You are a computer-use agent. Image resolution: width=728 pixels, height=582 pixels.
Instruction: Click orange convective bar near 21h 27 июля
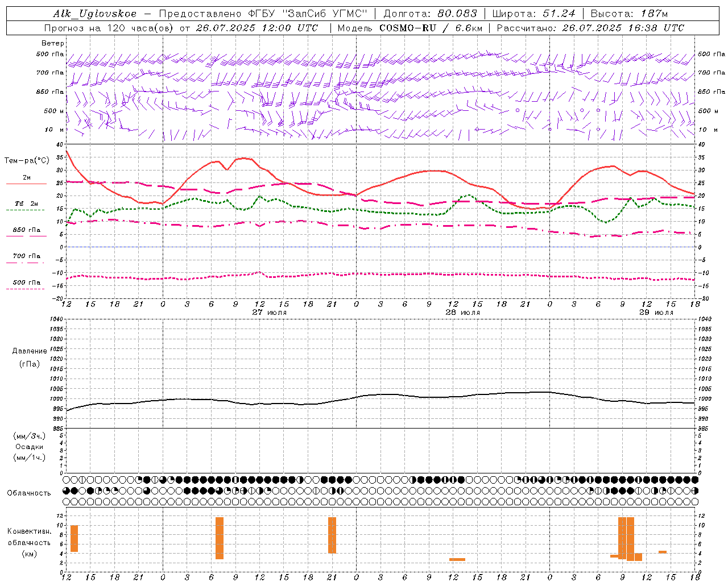tap(332, 535)
